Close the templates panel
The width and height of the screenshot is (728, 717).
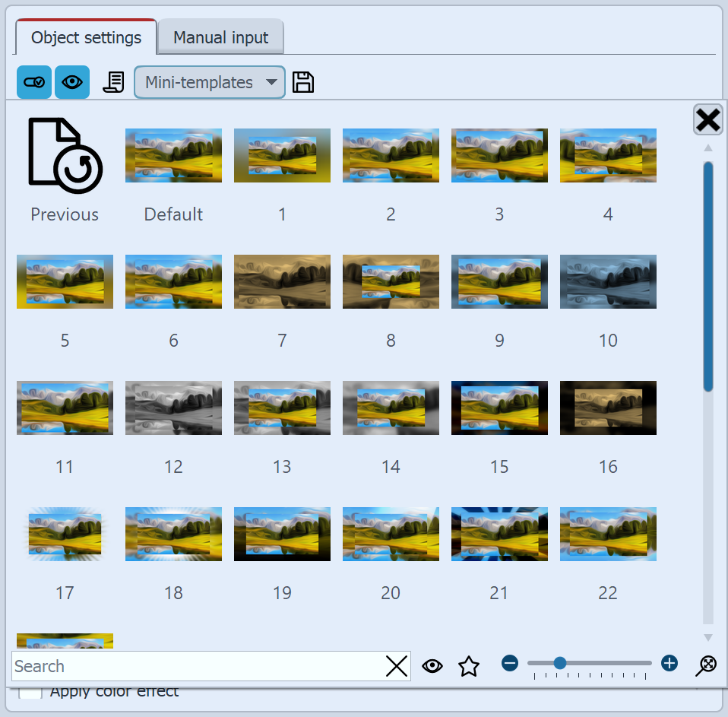tap(707, 120)
